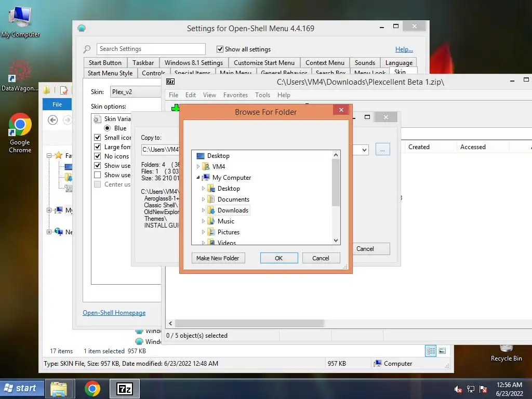Cancel the Browse For Folder dialog
Image resolution: width=532 pixels, height=399 pixels.
coord(321,258)
